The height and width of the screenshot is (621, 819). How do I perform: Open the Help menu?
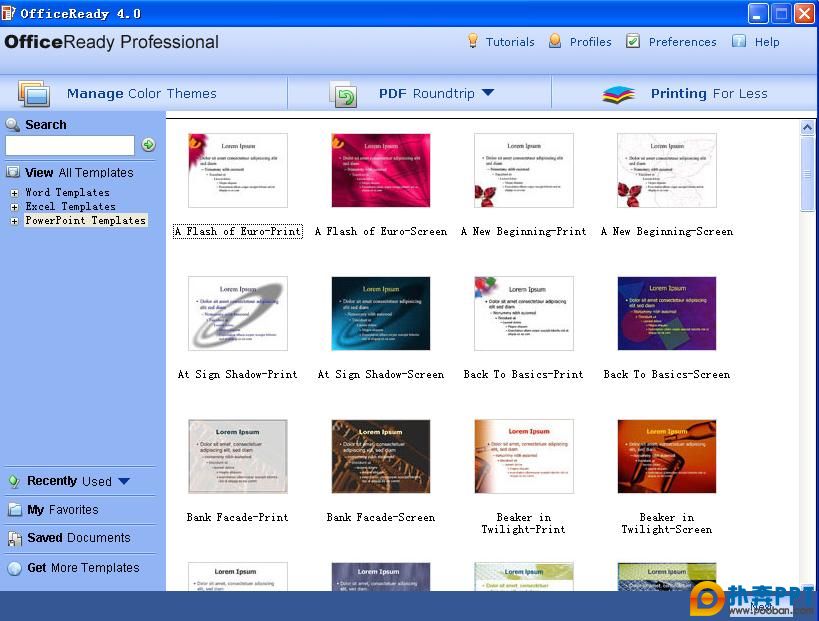click(x=767, y=42)
